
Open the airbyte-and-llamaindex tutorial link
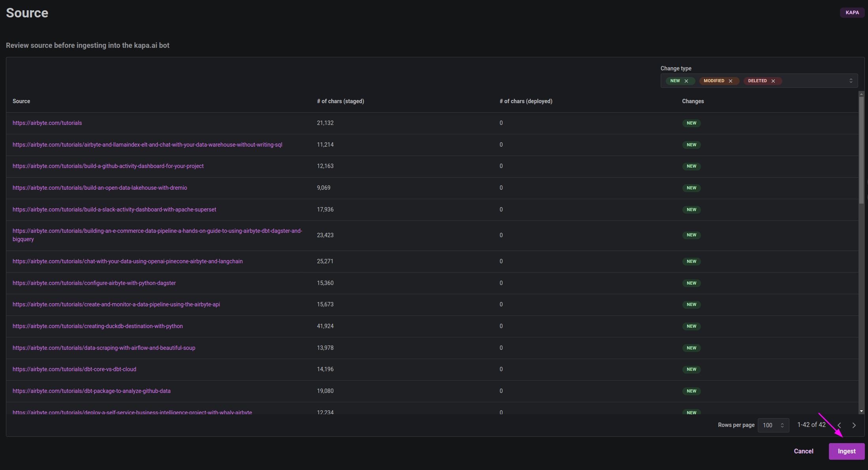click(147, 145)
